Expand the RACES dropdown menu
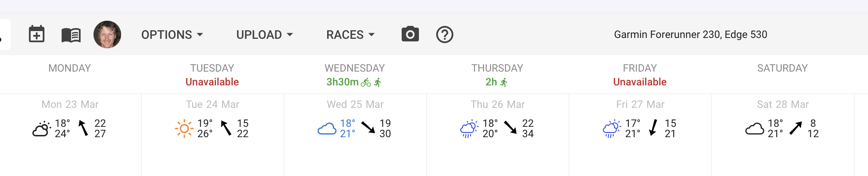 350,35
